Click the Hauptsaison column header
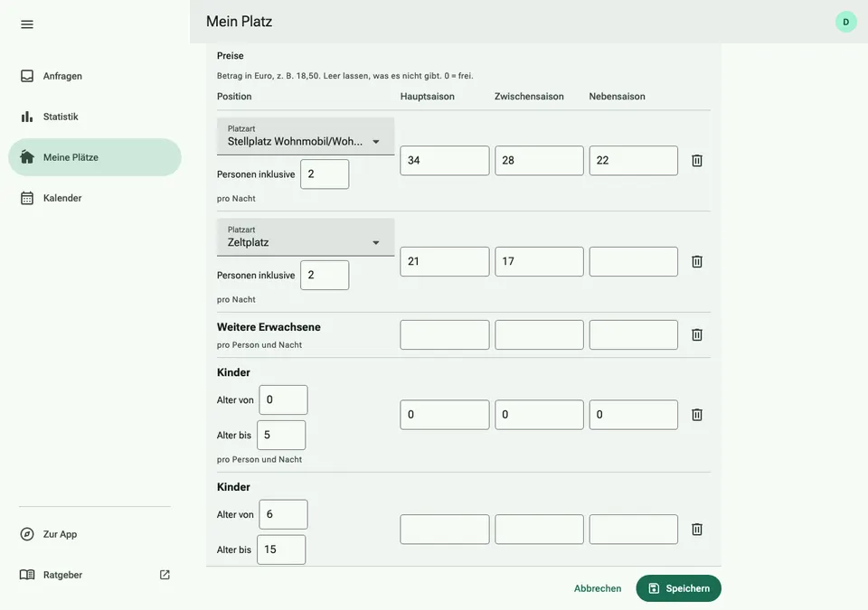Viewport: 868px width, 610px height. 428,97
